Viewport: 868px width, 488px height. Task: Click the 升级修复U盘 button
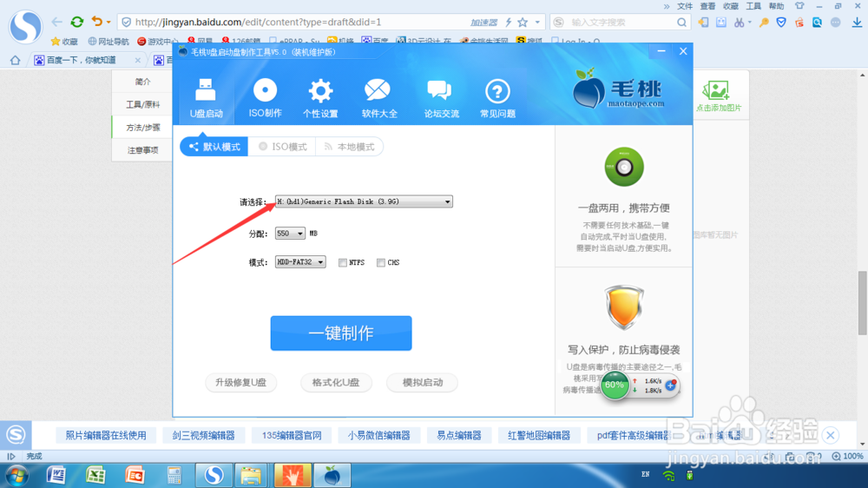(x=240, y=382)
